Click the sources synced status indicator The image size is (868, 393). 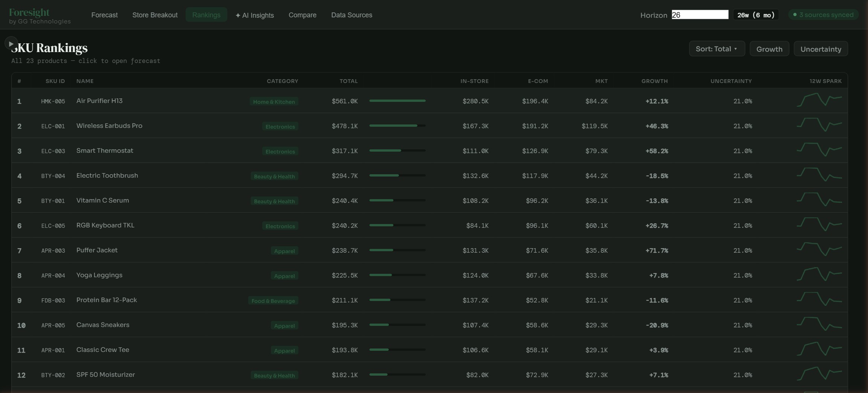(823, 15)
